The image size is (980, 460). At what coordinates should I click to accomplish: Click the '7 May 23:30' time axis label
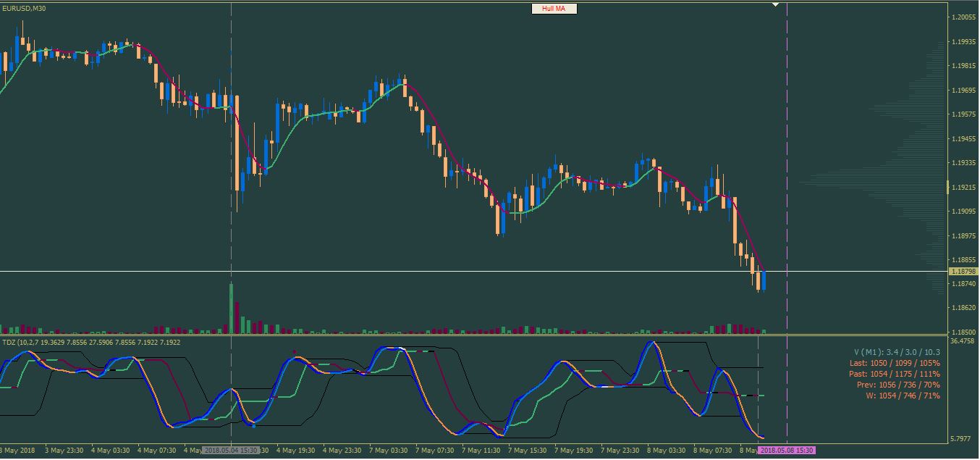click(x=620, y=451)
